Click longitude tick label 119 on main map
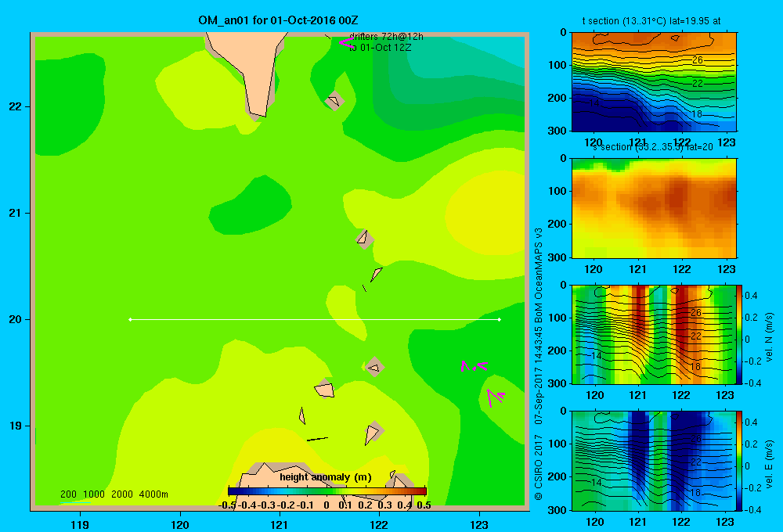This screenshot has width=783, height=532. coord(80,524)
